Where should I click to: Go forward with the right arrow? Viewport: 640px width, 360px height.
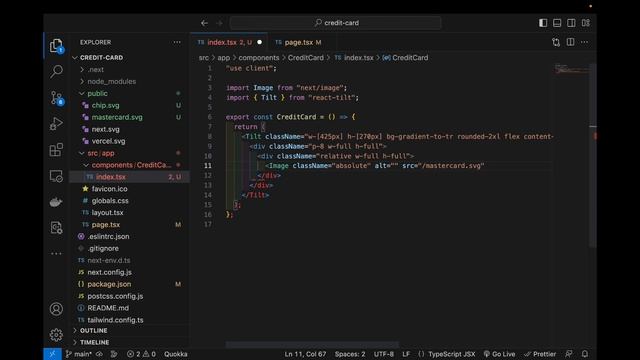(220, 23)
